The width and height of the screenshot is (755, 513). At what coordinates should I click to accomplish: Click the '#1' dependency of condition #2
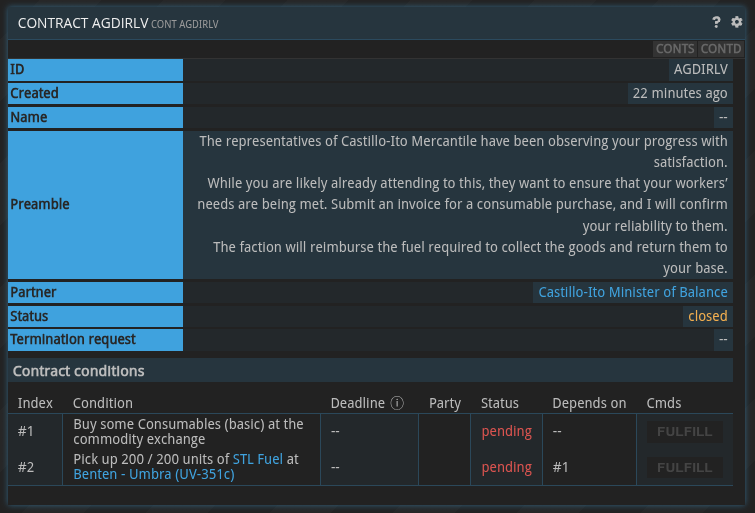click(x=560, y=467)
